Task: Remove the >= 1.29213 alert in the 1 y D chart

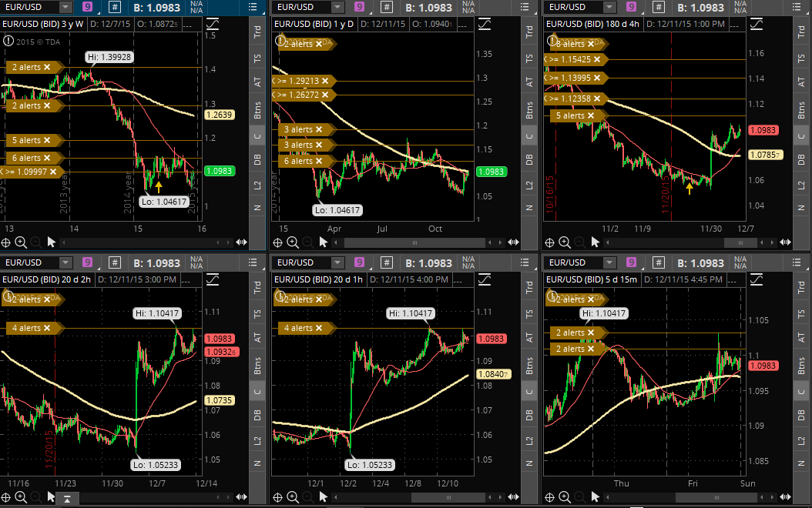Action: coord(324,81)
